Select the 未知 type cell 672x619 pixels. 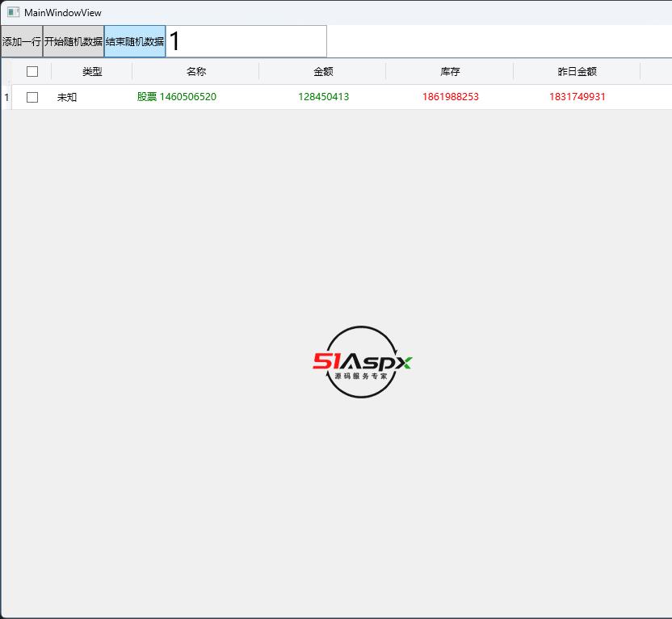92,97
